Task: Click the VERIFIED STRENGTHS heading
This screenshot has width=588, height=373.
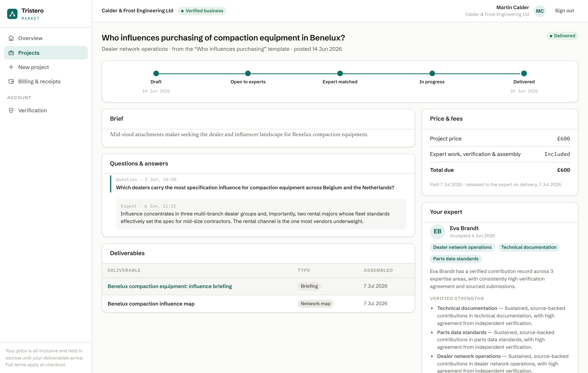Action: pyautogui.click(x=457, y=299)
